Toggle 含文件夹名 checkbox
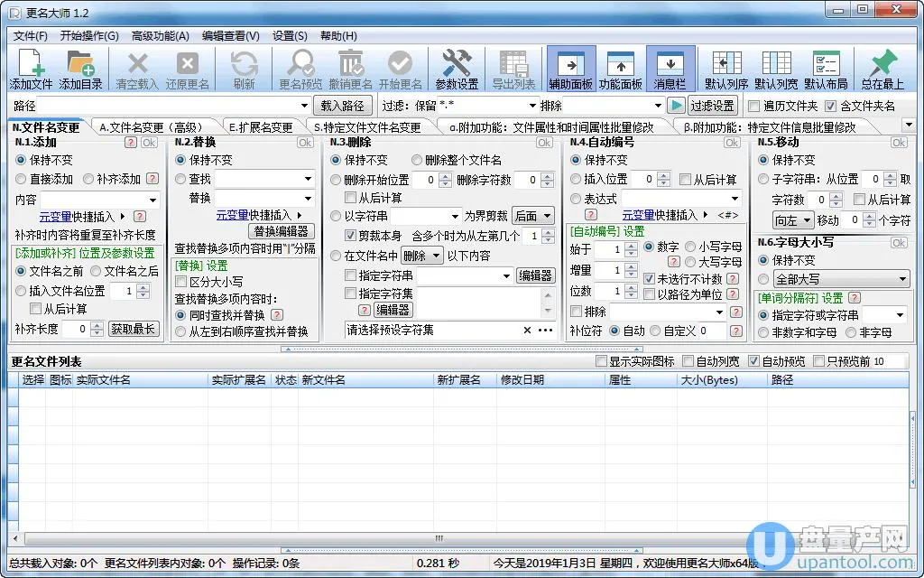Viewport: 924px width, 578px height. coord(830,107)
